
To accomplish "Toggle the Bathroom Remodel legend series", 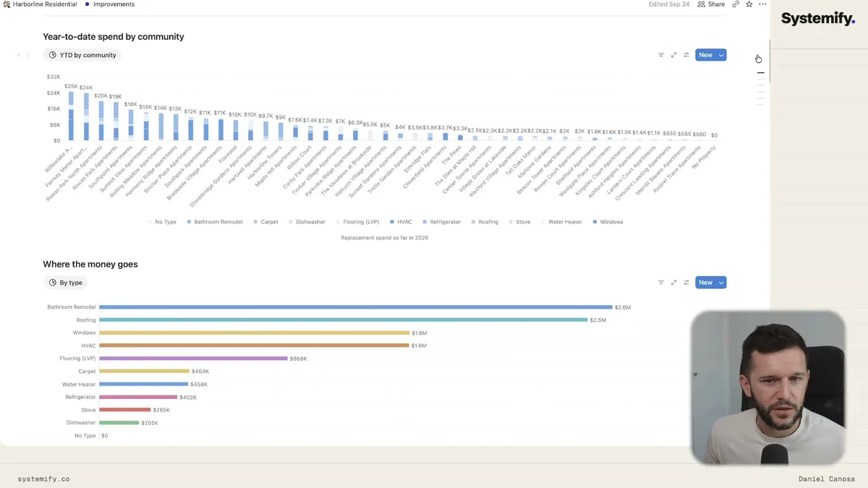I will 215,222.
